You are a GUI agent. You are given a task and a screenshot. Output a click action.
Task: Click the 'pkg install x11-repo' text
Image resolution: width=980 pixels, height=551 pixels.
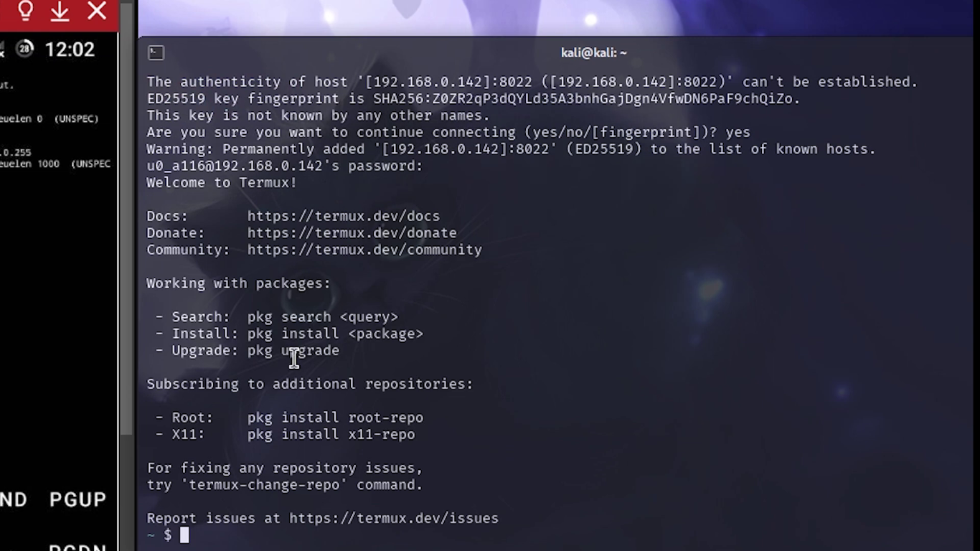(x=331, y=434)
